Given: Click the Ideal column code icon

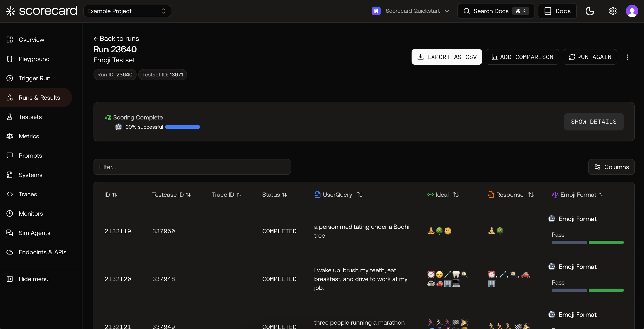Looking at the screenshot, I should click(430, 195).
